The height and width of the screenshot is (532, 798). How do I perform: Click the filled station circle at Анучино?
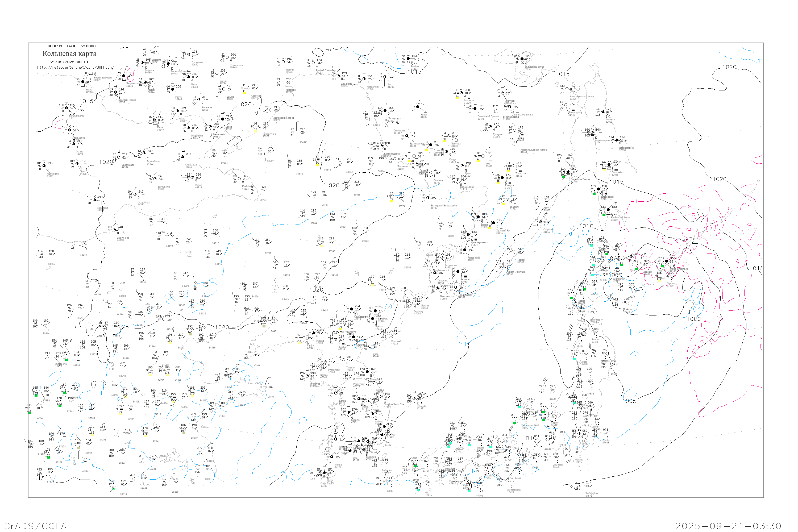458,271
